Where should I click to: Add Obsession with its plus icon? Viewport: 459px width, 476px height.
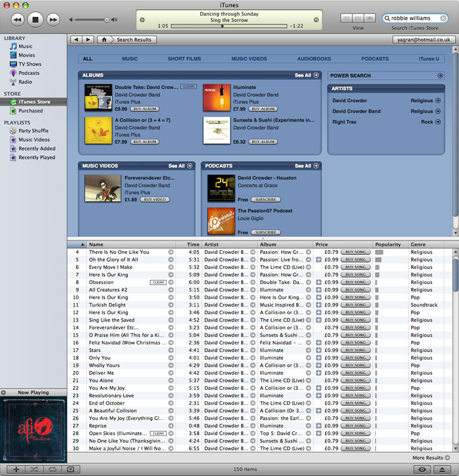click(x=319, y=282)
